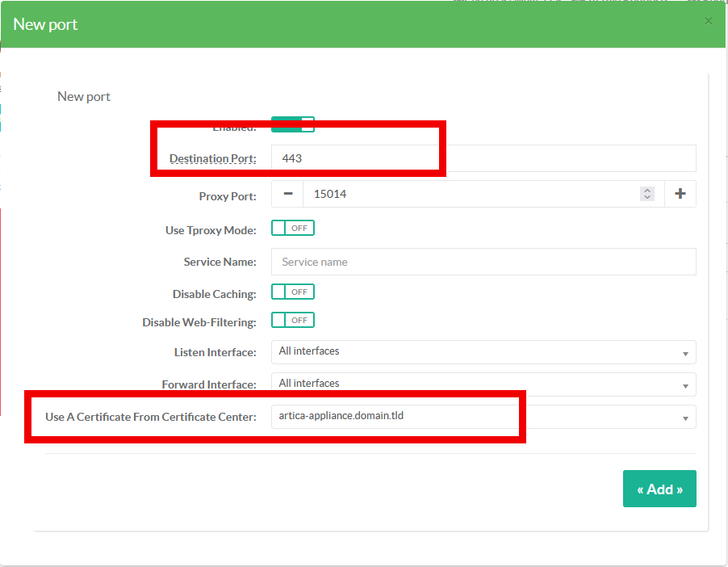This screenshot has height=567, width=728.
Task: Click the Service Name label
Action: tap(220, 262)
